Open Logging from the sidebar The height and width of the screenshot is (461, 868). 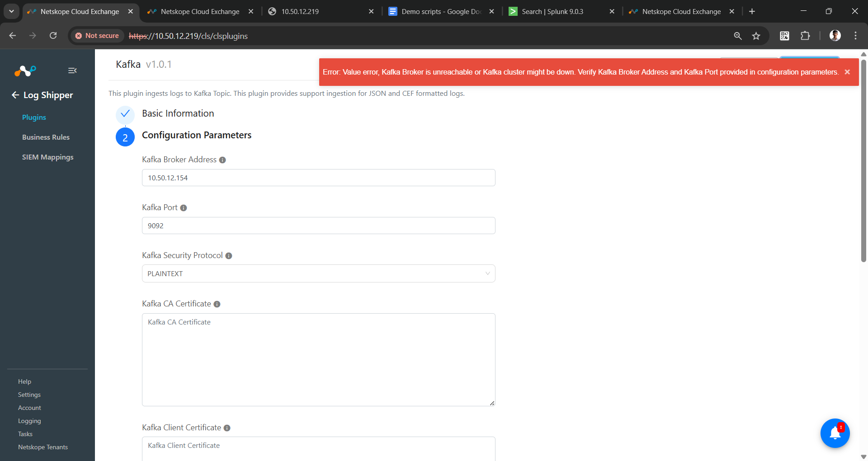[29, 421]
